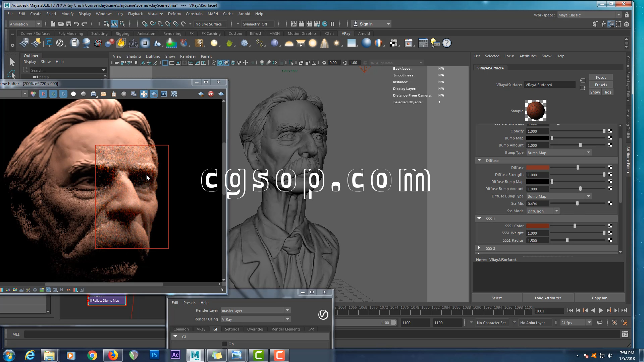
Task: Click the play forward button
Action: pyautogui.click(x=601, y=311)
